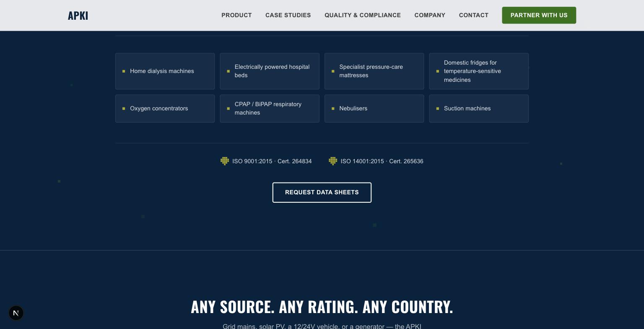The image size is (644, 329).
Task: Open the Product menu item
Action: (x=236, y=15)
